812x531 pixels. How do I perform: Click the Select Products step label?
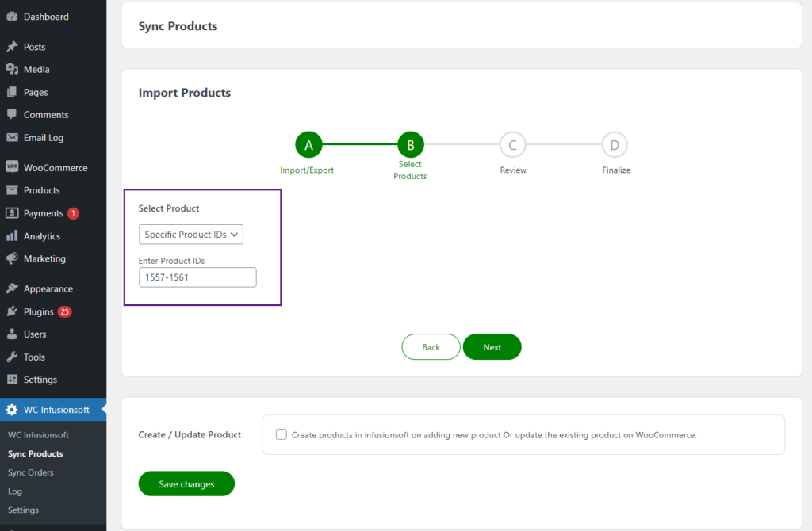point(410,170)
